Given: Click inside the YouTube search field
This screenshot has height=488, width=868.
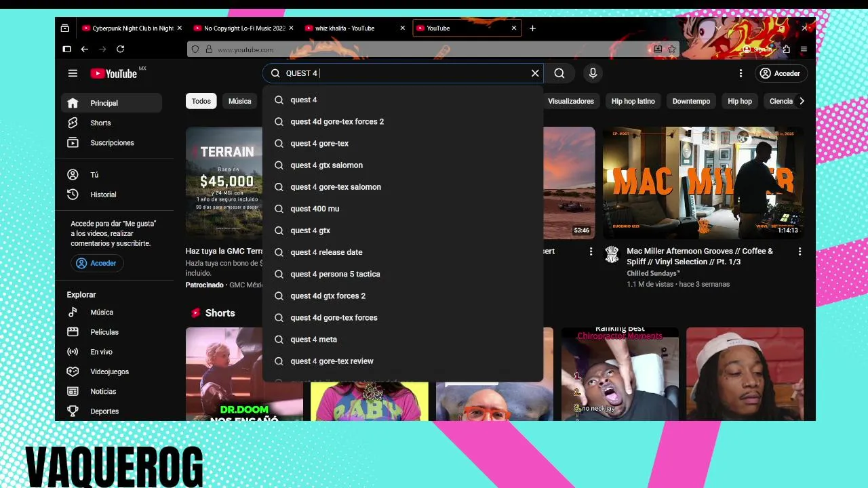Looking at the screenshot, I should 403,73.
